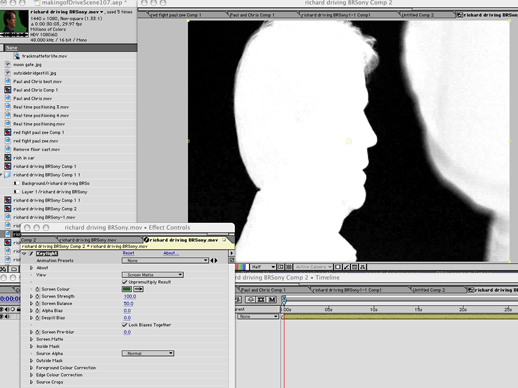Click the third icon right of Active Camera
Image resolution: width=518 pixels, height=388 pixels.
(354, 267)
